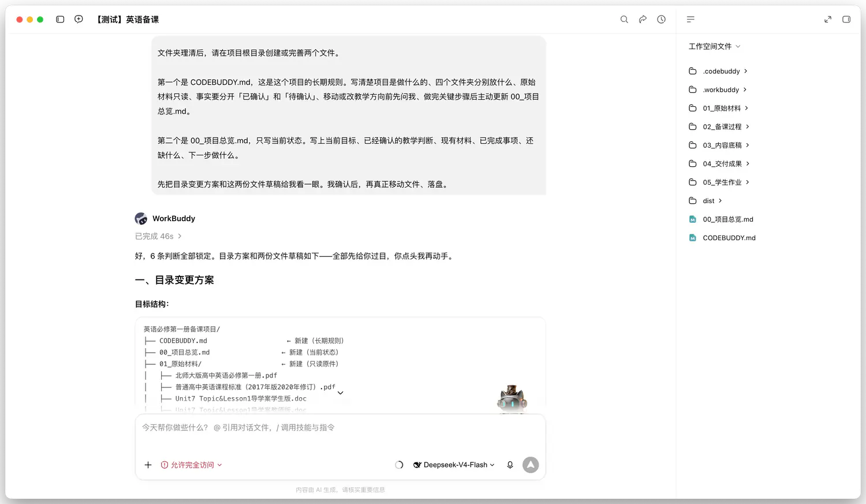Expand the 已完成 46s details
This screenshot has width=866, height=504.
158,236
